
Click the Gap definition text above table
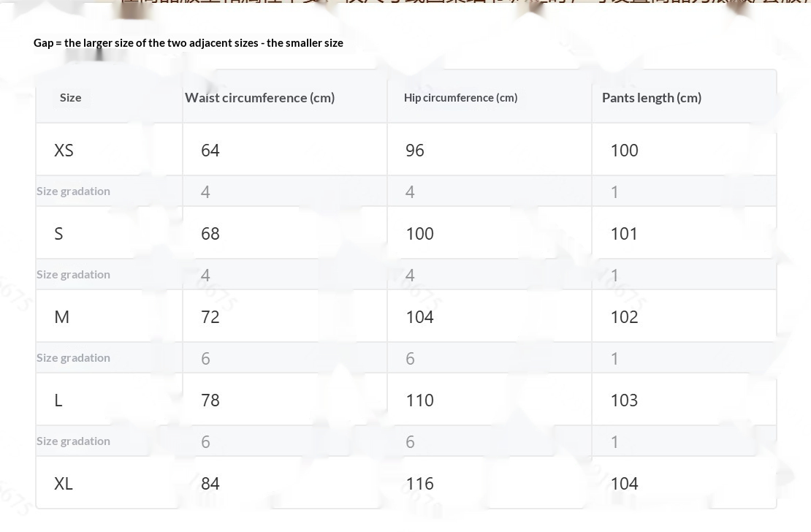189,42
